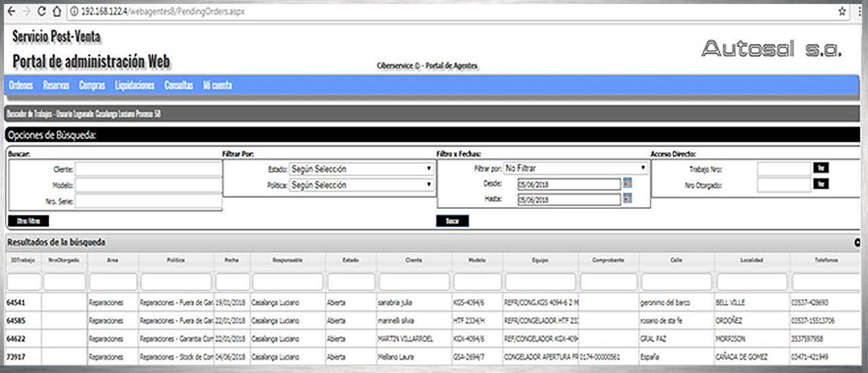Collapse the Resultados de la búsqueda panel
868x373 pixels.
(x=857, y=242)
